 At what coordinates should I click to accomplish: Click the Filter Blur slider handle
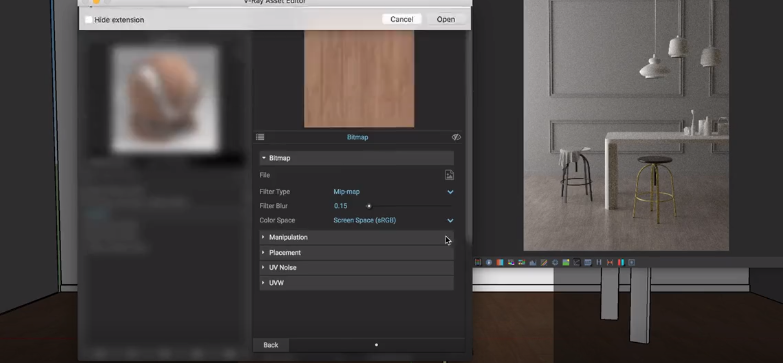pyautogui.click(x=369, y=206)
